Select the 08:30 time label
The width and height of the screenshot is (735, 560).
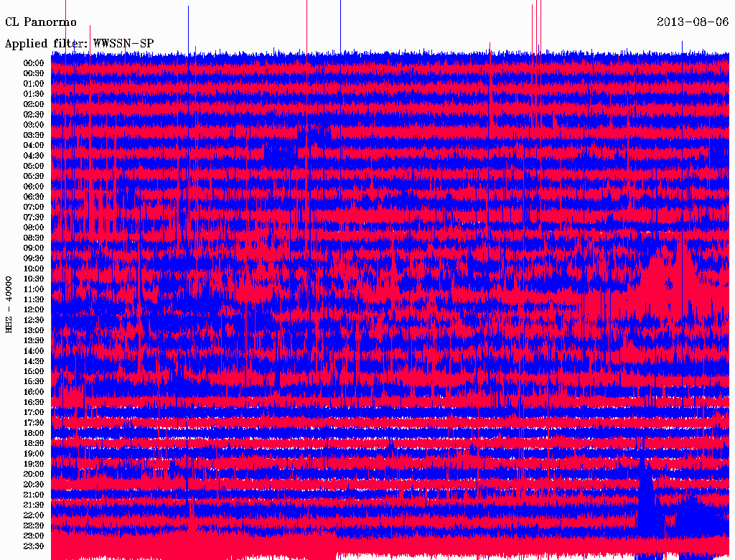coord(34,238)
